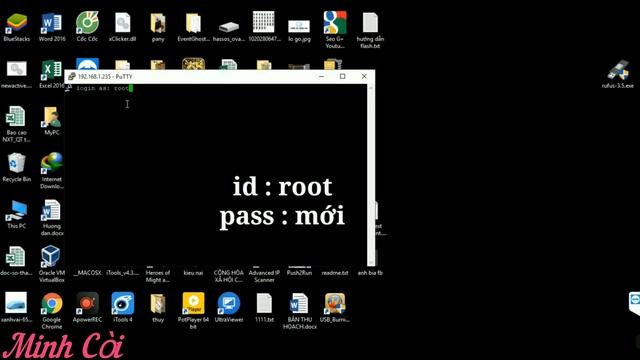640x360 pixels.
Task: Open the TeamViewer panel on right edge
Action: 635,303
